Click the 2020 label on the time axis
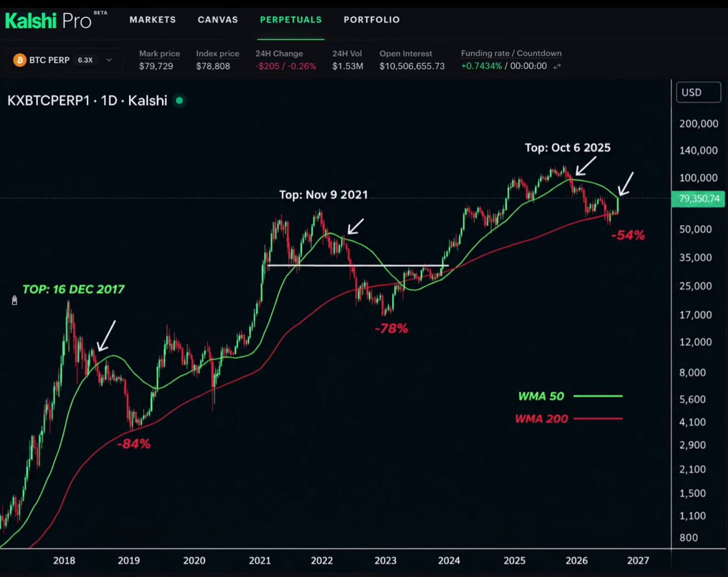This screenshot has height=577, width=728. coord(194,560)
